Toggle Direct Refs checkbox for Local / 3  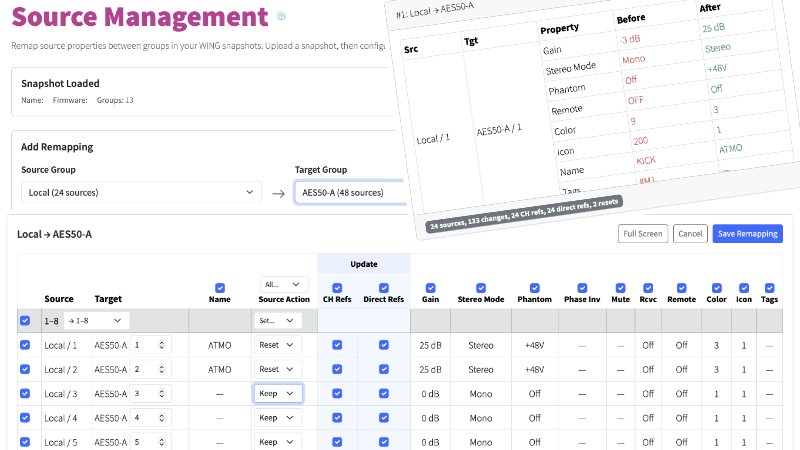point(384,393)
